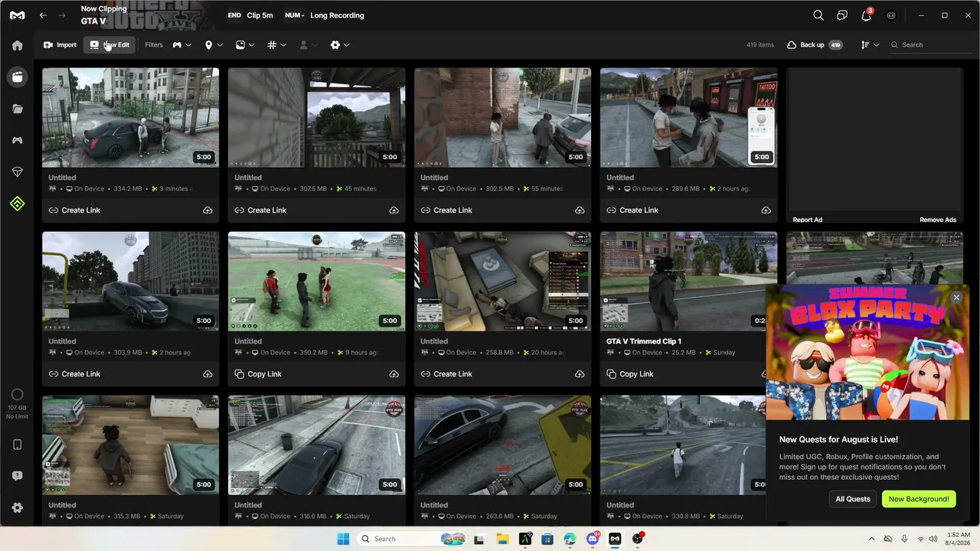Open Discord from the taskbar
The image size is (980, 551).
(x=593, y=539)
